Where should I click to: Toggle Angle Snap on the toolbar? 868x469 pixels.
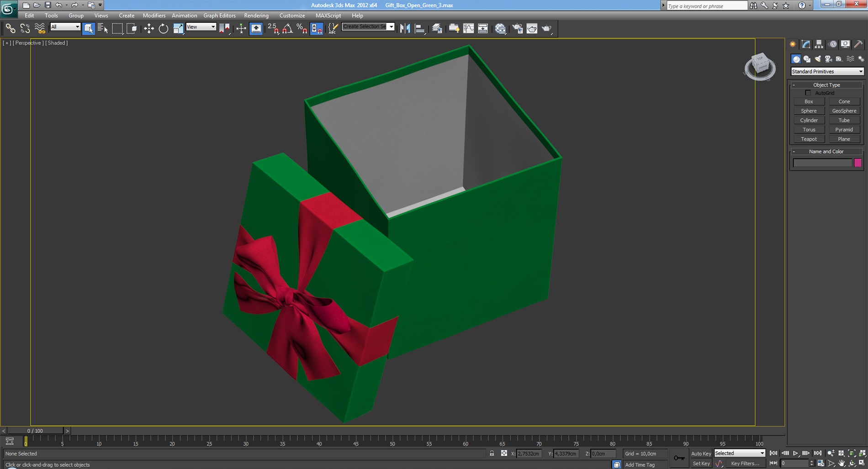287,28
